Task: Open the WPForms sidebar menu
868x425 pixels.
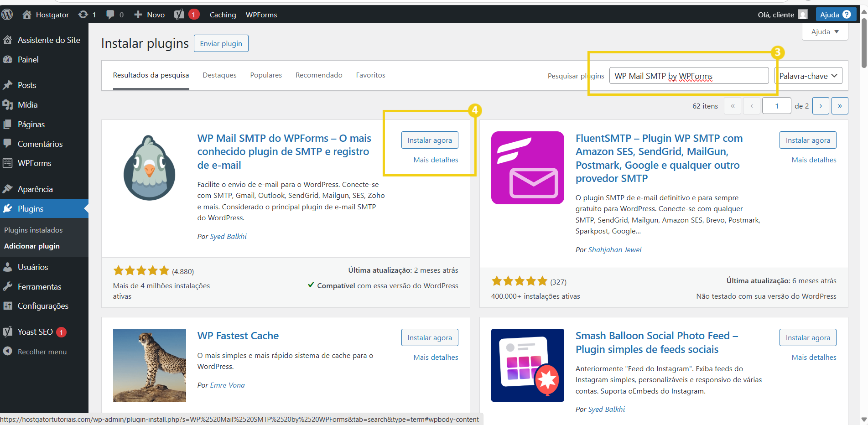Action: point(44,163)
